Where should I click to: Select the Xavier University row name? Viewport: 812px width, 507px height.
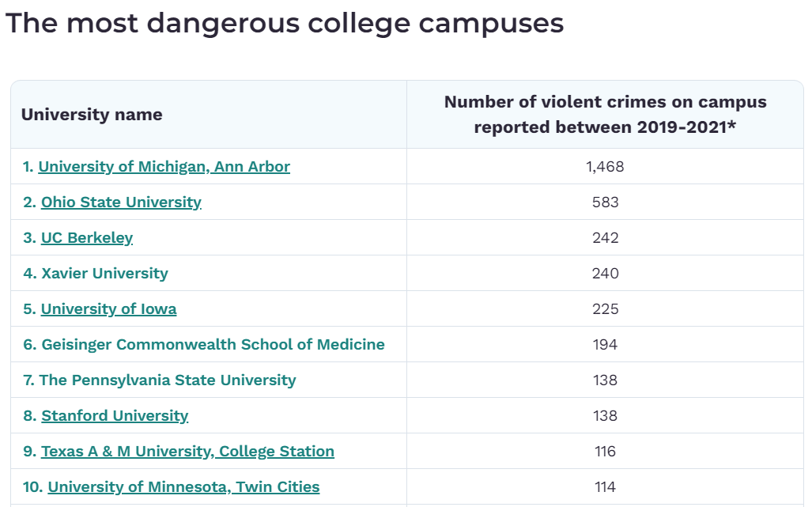(104, 274)
